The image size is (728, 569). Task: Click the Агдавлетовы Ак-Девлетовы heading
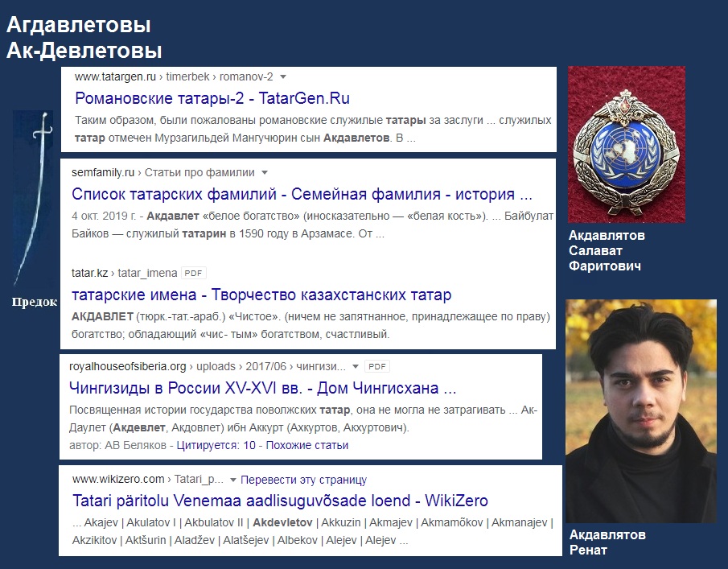(84, 38)
